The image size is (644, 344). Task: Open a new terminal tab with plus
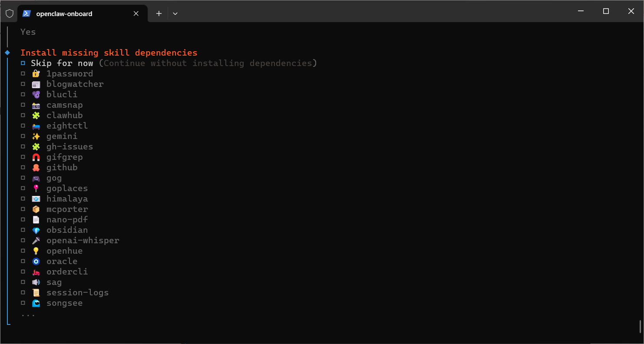pyautogui.click(x=159, y=13)
